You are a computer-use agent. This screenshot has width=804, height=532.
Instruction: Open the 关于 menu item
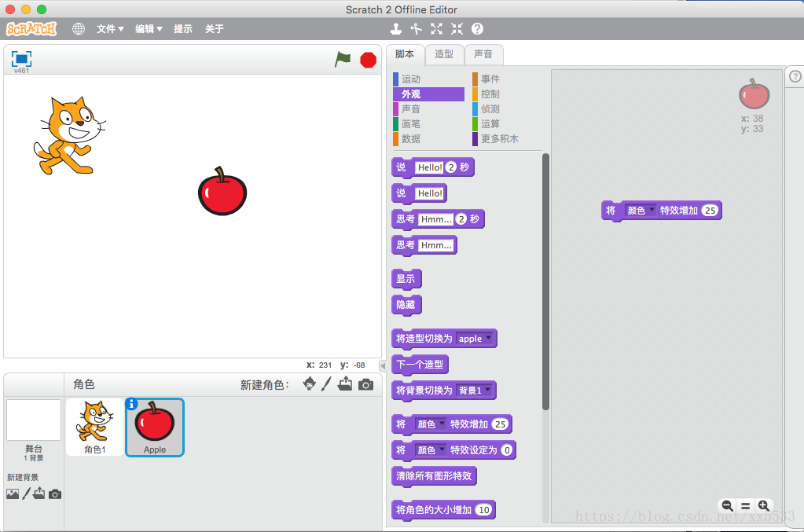[215, 29]
